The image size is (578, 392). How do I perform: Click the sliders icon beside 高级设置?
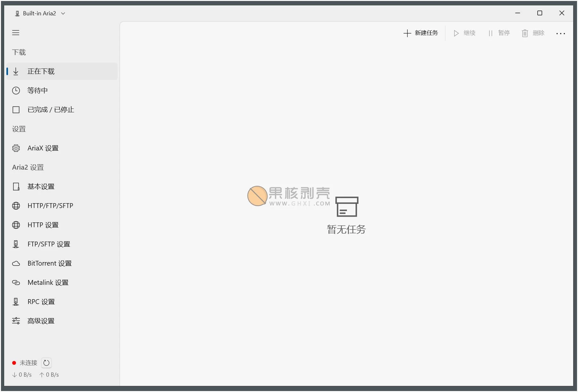(16, 321)
